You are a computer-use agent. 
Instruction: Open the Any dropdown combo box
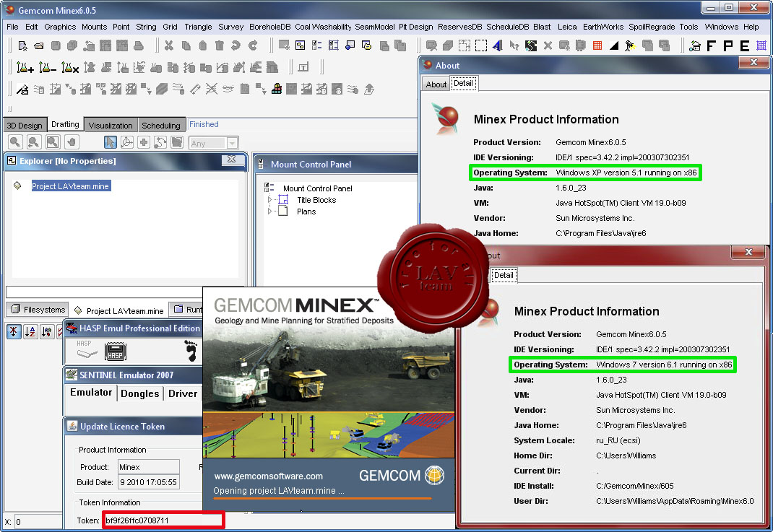214,143
